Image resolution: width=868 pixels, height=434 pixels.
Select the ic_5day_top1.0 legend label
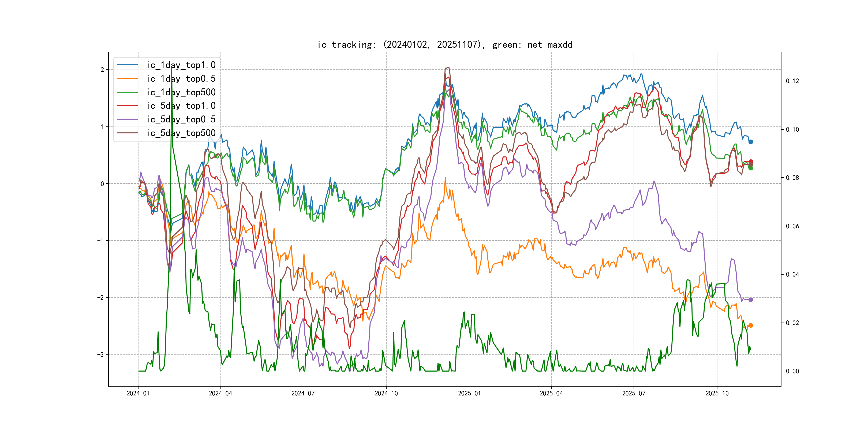[x=181, y=106]
